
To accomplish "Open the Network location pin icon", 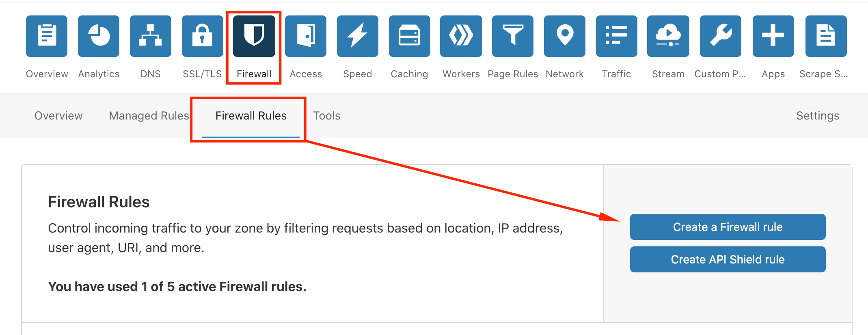I will coord(565,36).
